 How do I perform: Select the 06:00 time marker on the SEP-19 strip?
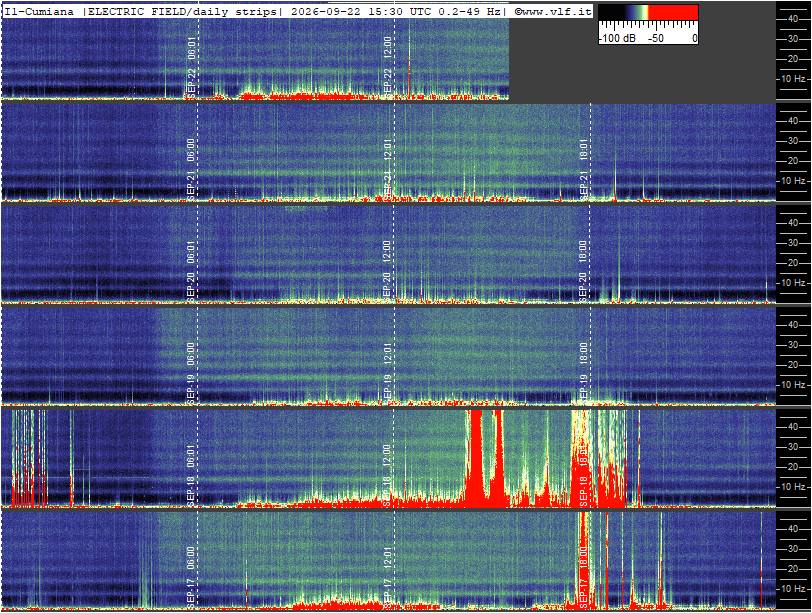click(191, 353)
